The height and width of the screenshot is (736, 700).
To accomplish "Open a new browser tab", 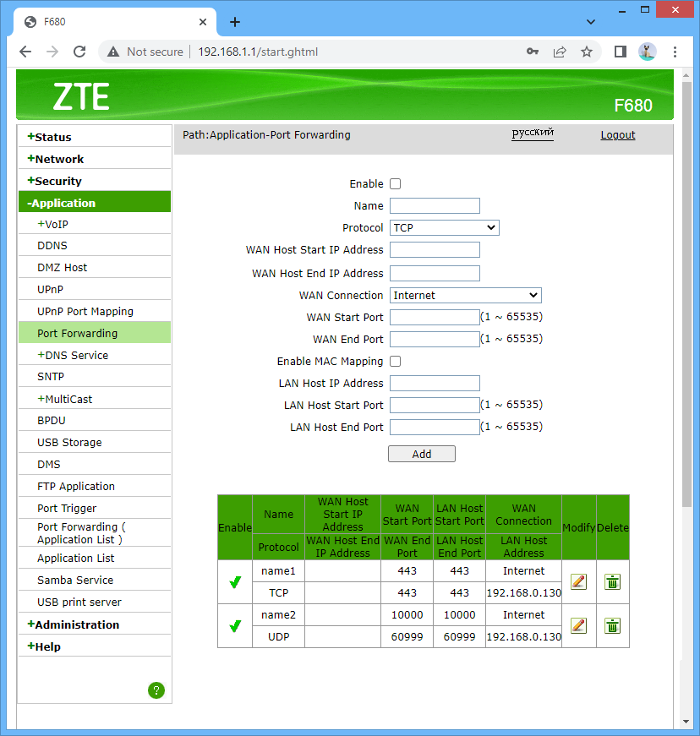I will [x=235, y=22].
